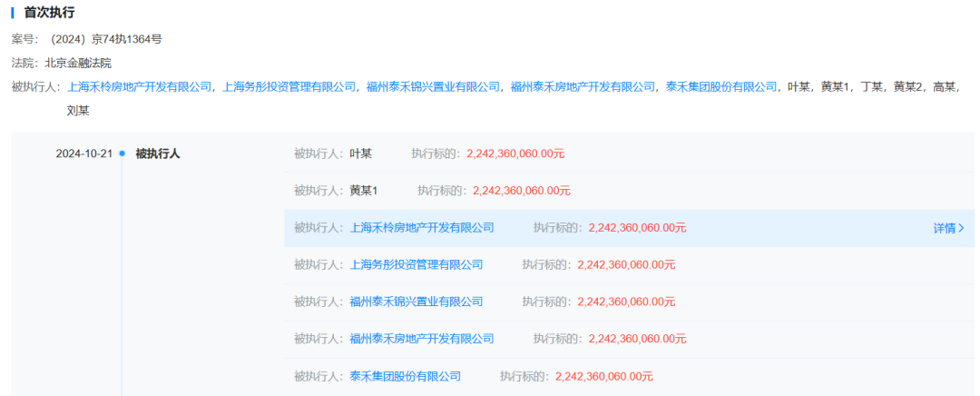Click the amount in the 福州泰禾锦兴置业有限公司 row

pyautogui.click(x=626, y=302)
